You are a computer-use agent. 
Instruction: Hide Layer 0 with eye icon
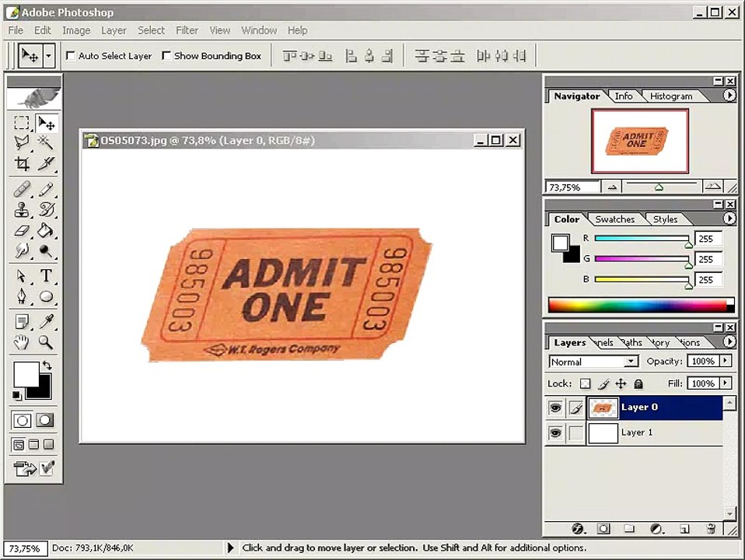click(555, 408)
